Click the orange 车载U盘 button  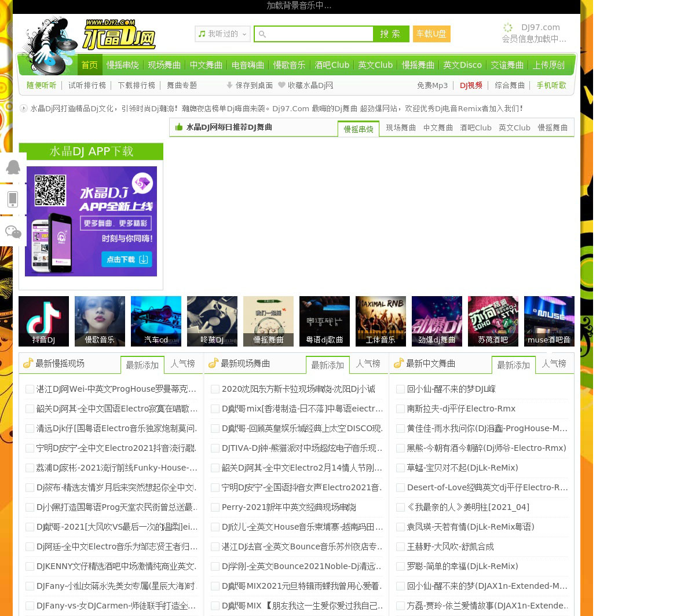pyautogui.click(x=431, y=34)
